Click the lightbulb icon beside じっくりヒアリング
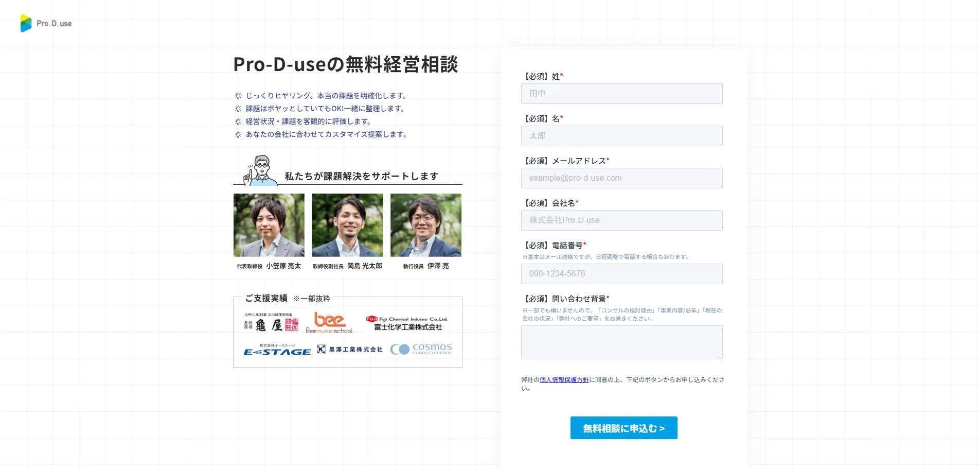980x469 pixels. click(237, 95)
